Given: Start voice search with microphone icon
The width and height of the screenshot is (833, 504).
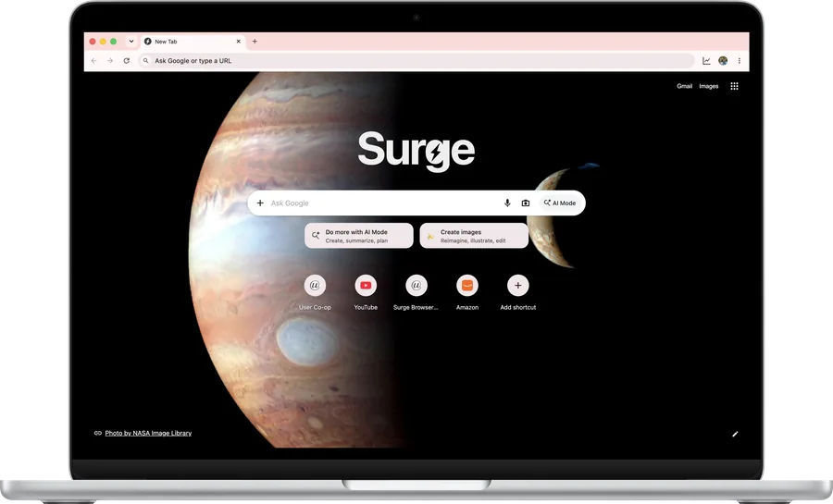Looking at the screenshot, I should 507,203.
